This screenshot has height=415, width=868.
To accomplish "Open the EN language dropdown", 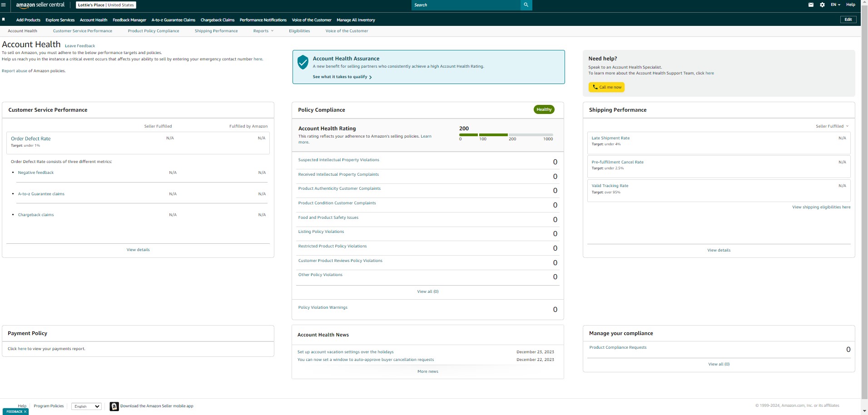I will (x=835, y=5).
